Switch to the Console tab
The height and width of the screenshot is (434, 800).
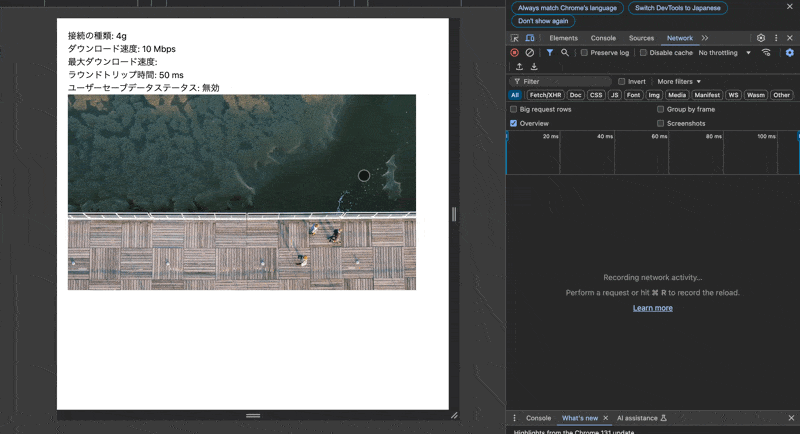603,38
